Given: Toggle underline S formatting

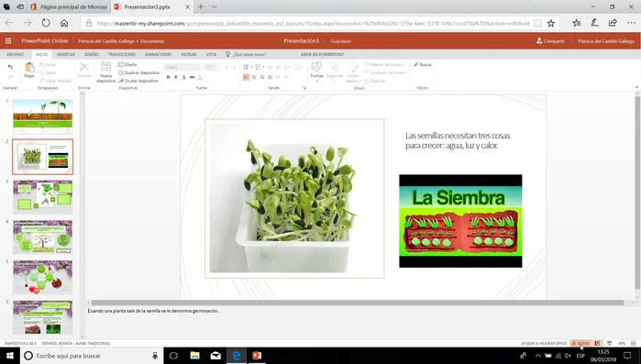Looking at the screenshot, I should [x=184, y=77].
